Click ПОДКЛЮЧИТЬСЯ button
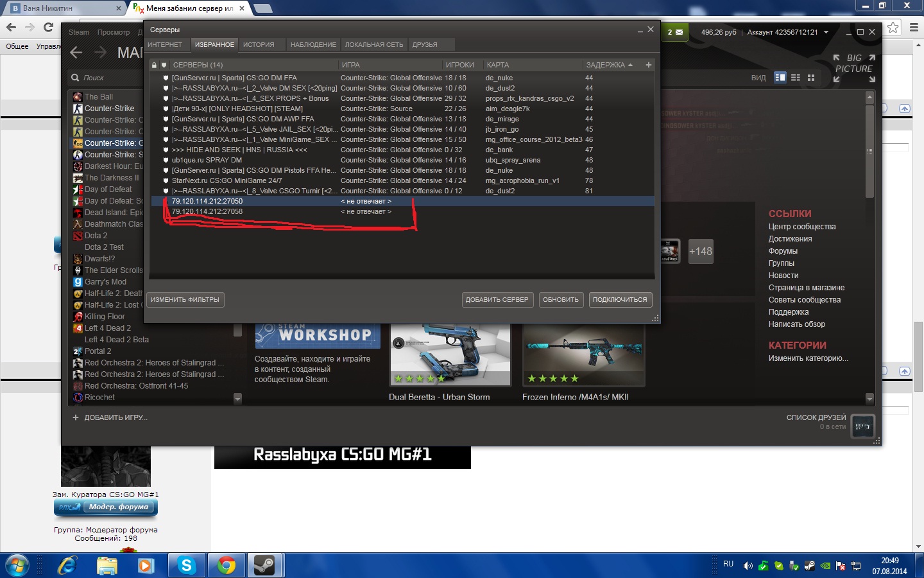The height and width of the screenshot is (578, 924). 620,299
